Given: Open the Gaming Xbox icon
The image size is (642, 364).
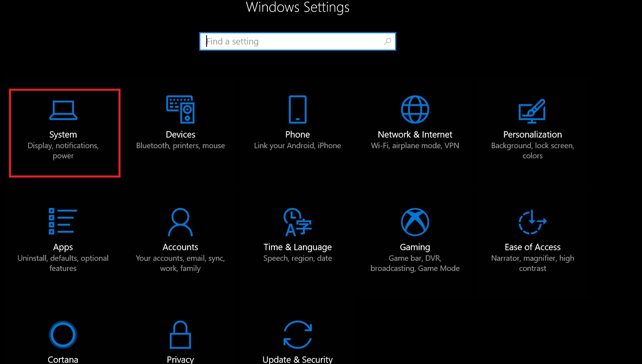Looking at the screenshot, I should (415, 222).
